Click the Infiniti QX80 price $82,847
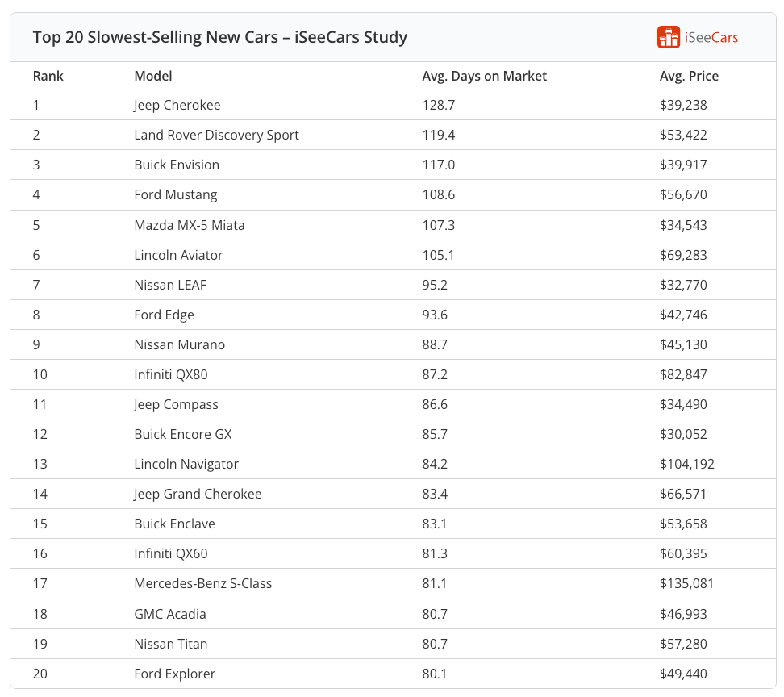Screen dimensions: 784x697 tap(682, 374)
